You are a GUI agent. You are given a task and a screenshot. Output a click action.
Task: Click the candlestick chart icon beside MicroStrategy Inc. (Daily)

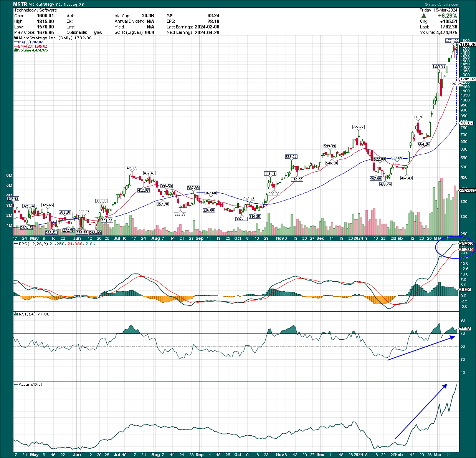point(15,38)
